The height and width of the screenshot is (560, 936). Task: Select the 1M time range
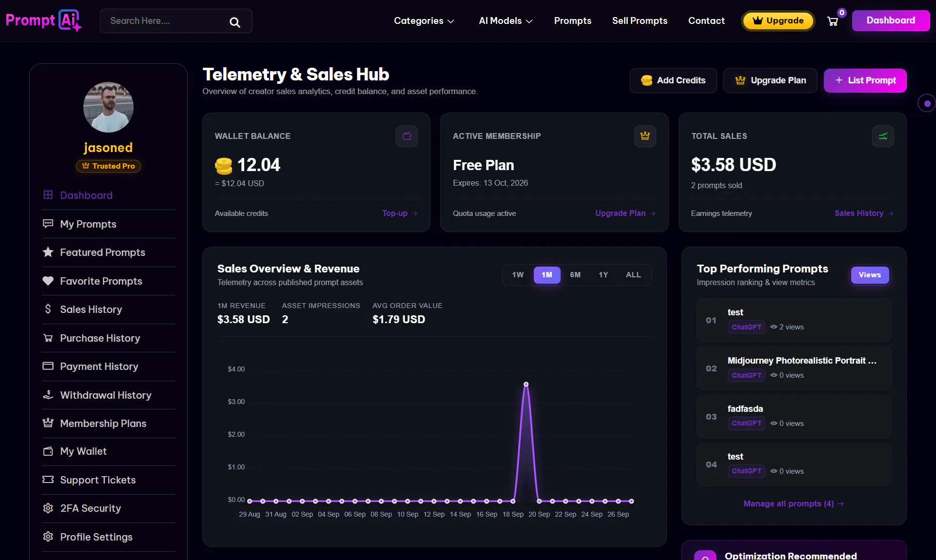[547, 275]
